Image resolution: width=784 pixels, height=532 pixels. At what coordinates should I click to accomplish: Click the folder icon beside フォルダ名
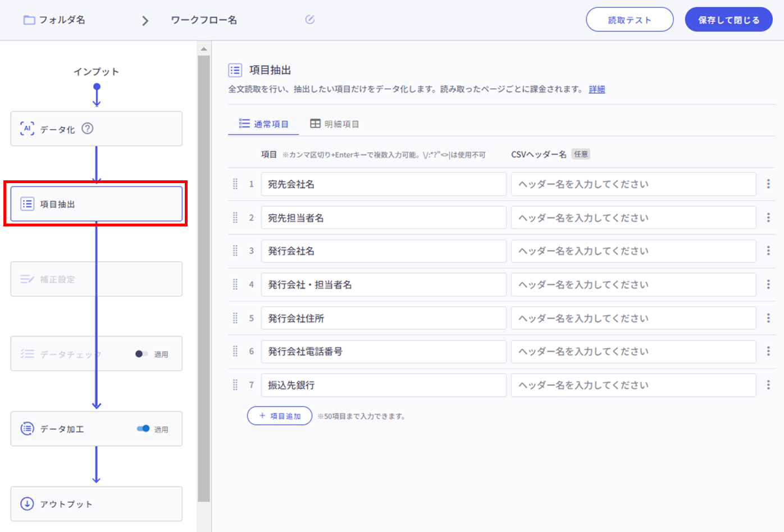29,20
